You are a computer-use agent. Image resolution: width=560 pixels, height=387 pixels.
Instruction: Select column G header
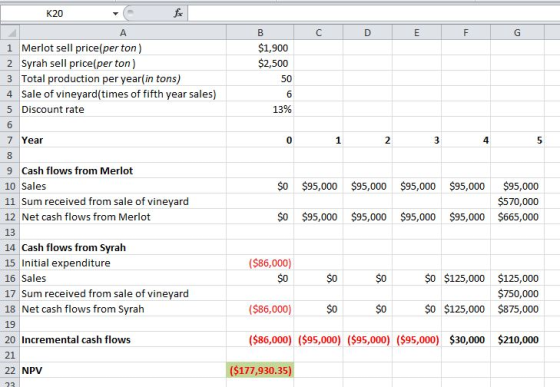point(517,33)
